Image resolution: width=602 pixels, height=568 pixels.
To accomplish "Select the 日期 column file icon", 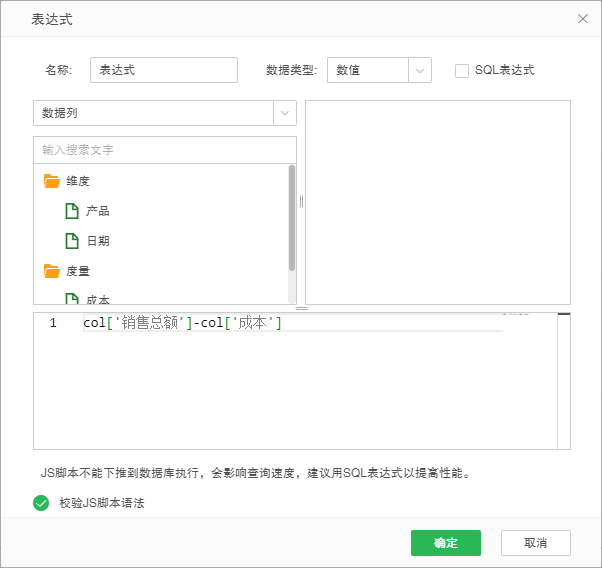I will 71,241.
